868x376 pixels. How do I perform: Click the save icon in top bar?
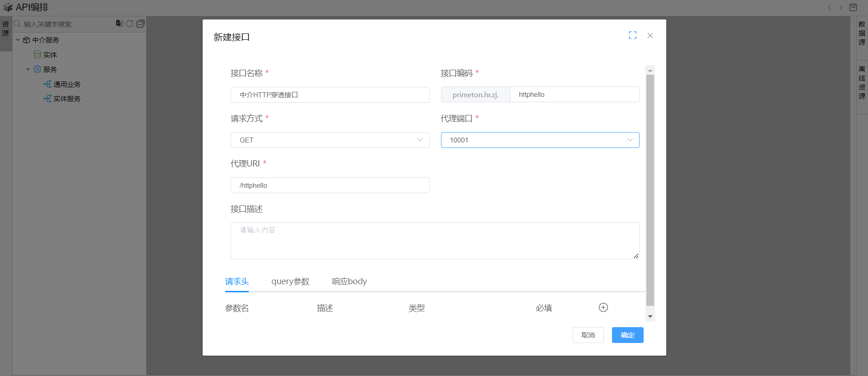(853, 7)
